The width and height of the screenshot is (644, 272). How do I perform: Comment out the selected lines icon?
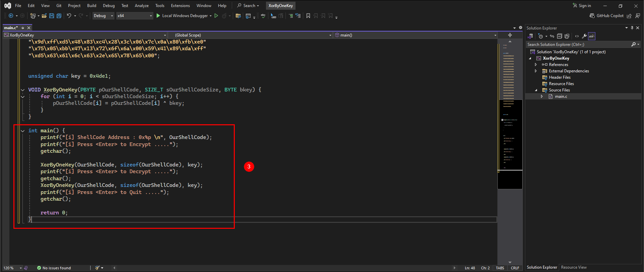291,16
